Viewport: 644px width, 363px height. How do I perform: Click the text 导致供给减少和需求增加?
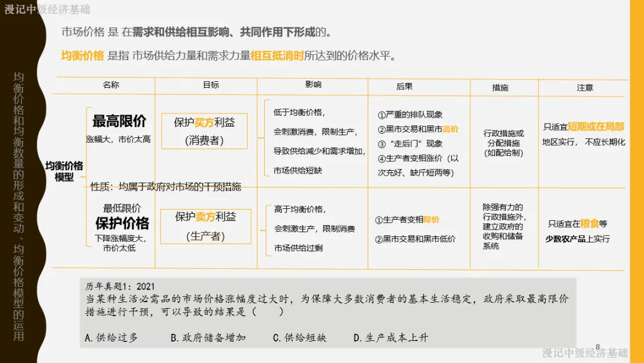(x=319, y=151)
